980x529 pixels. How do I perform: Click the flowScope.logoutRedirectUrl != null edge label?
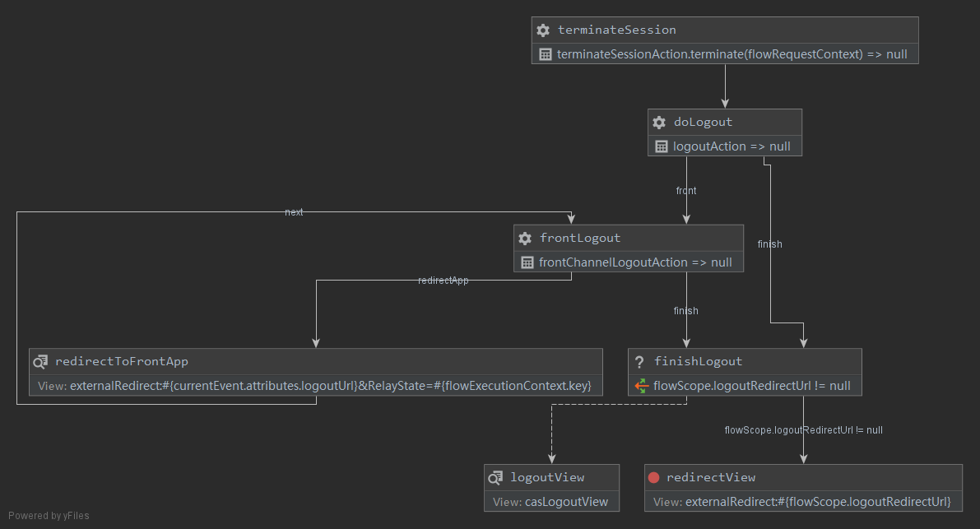[x=803, y=429]
